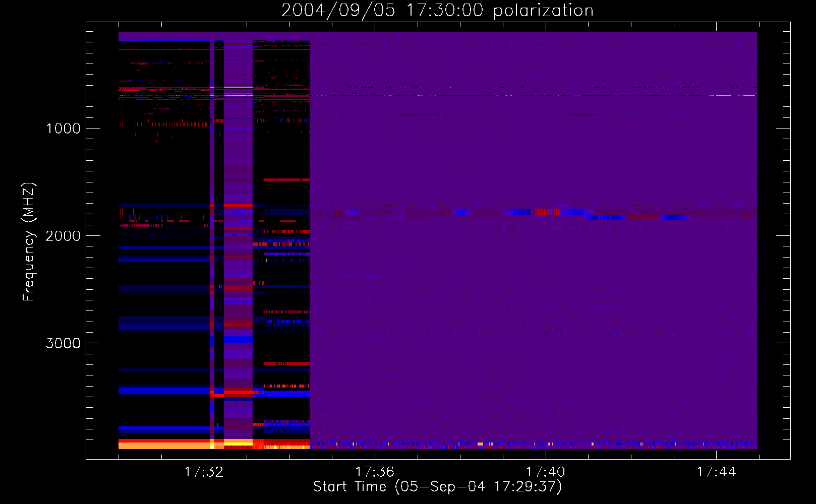Image resolution: width=816 pixels, height=504 pixels.
Task: Click the "2000" frequency tick label
Action: (x=63, y=236)
